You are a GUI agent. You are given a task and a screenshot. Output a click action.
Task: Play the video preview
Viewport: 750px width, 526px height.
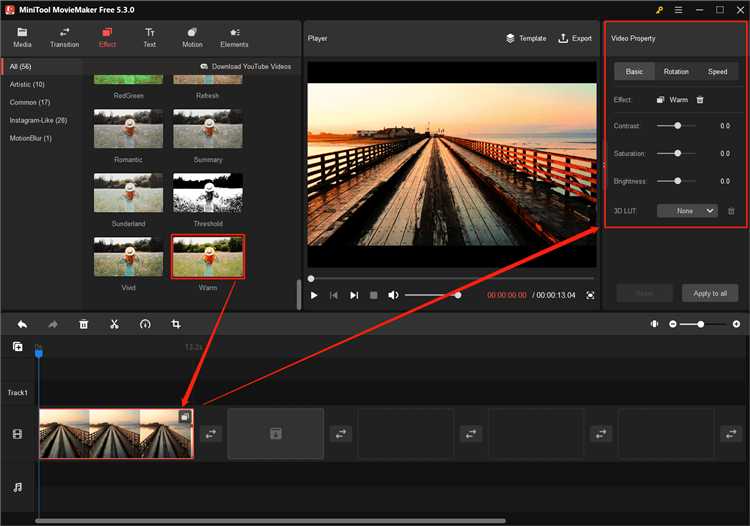(314, 295)
